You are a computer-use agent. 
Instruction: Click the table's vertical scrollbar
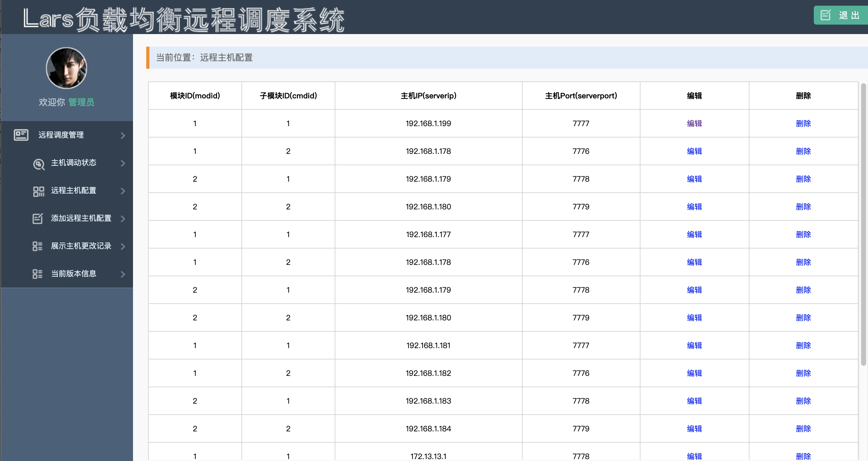click(863, 224)
